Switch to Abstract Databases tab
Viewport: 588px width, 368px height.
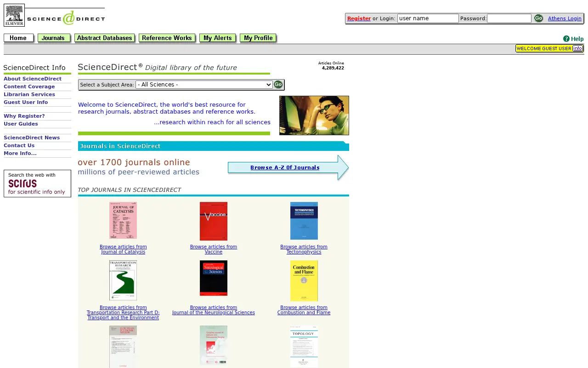(x=105, y=38)
